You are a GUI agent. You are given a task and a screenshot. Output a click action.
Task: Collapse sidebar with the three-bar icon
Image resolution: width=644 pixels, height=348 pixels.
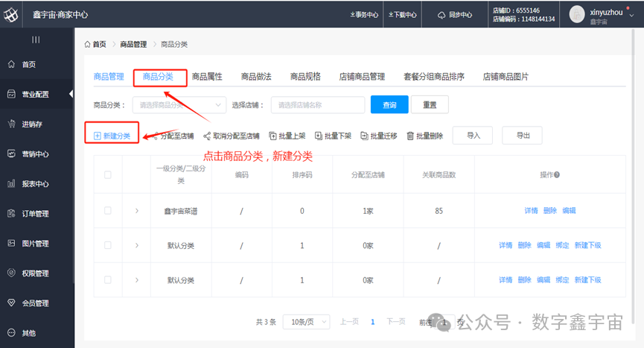(36, 39)
